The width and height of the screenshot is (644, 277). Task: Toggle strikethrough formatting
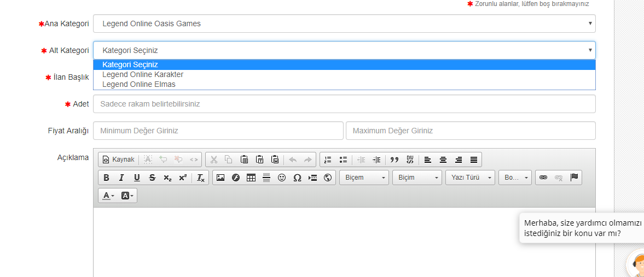click(x=152, y=178)
